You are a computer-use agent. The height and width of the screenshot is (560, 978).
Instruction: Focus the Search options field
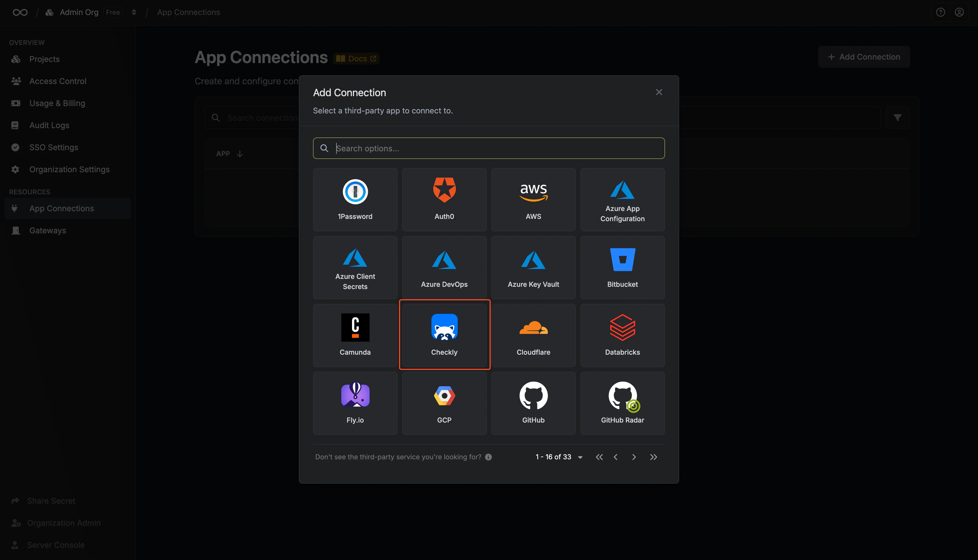(489, 148)
